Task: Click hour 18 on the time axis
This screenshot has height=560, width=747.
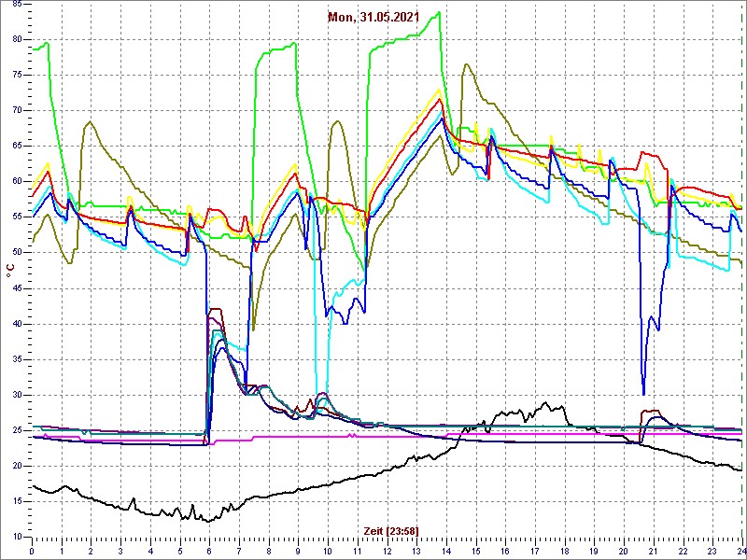Action: point(565,550)
